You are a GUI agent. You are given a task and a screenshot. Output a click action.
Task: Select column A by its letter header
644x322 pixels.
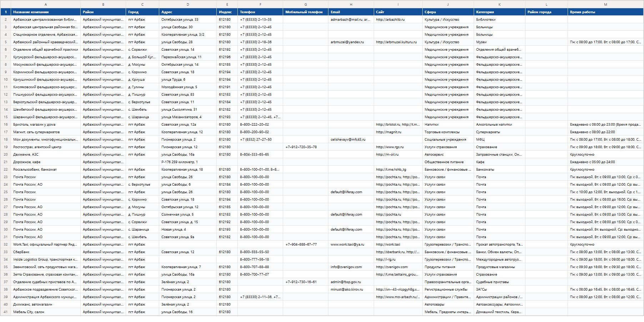coord(46,4)
